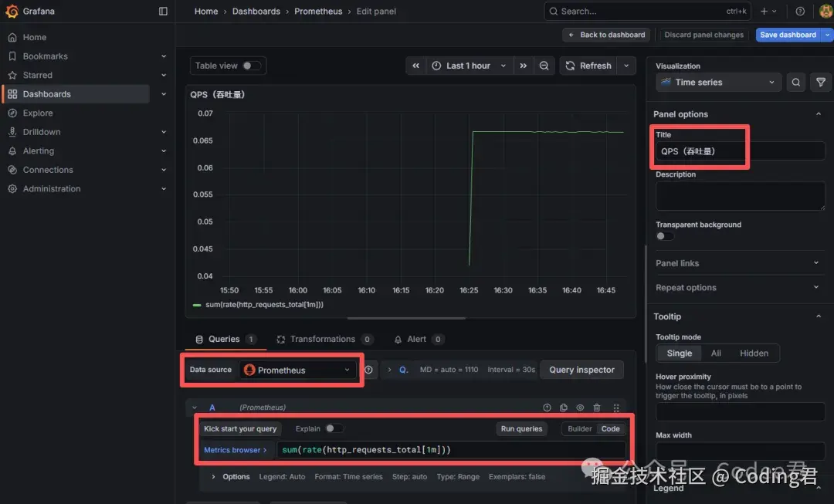Go to the Home breadcrumb
This screenshot has width=834, height=504.
206,11
